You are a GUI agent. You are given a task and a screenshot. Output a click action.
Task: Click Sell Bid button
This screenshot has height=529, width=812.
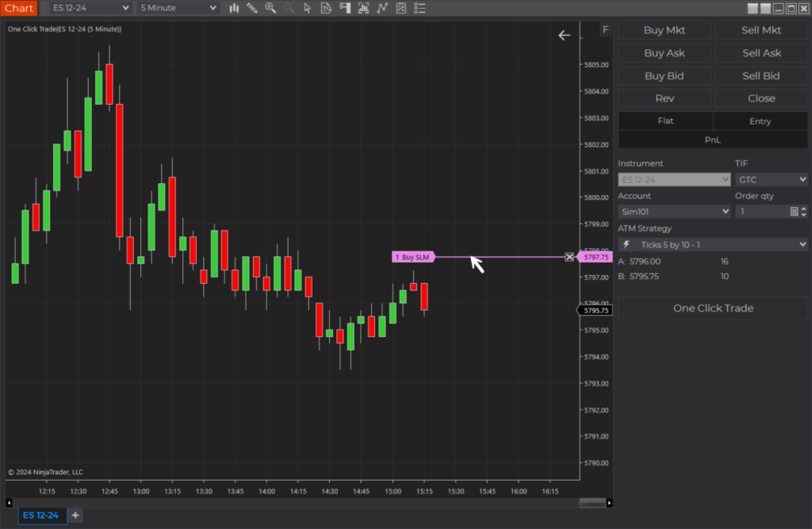(x=760, y=75)
